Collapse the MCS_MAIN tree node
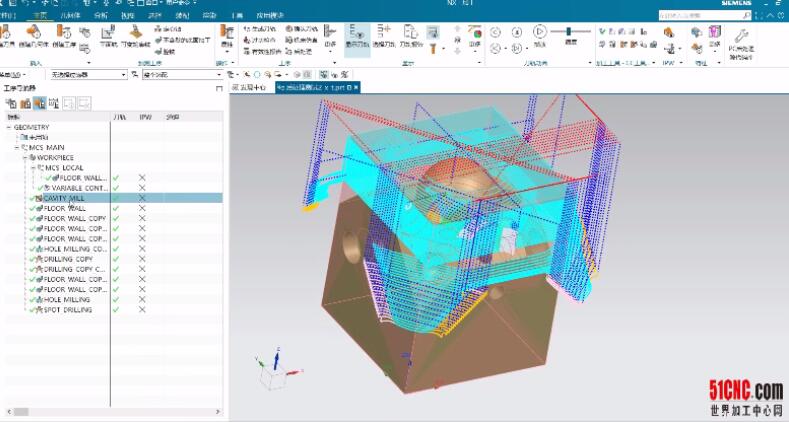 pos(17,147)
